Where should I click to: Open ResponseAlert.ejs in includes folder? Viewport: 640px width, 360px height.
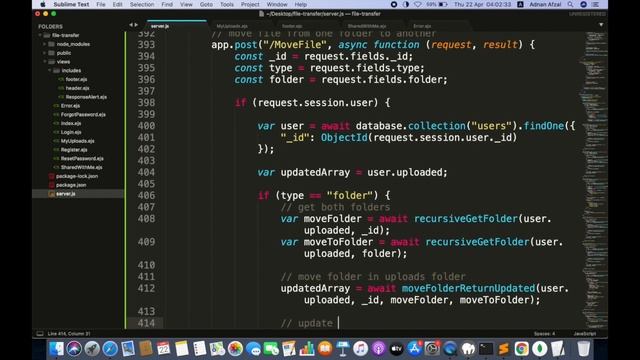click(86, 97)
